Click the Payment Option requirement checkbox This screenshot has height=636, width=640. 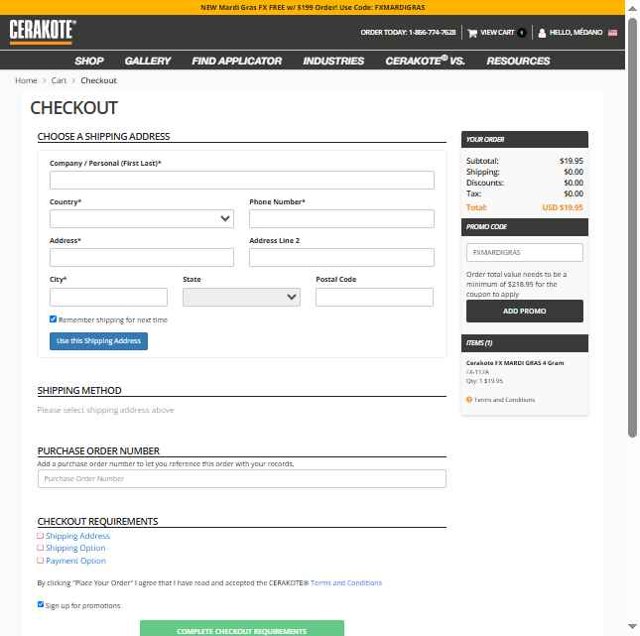click(x=40, y=560)
